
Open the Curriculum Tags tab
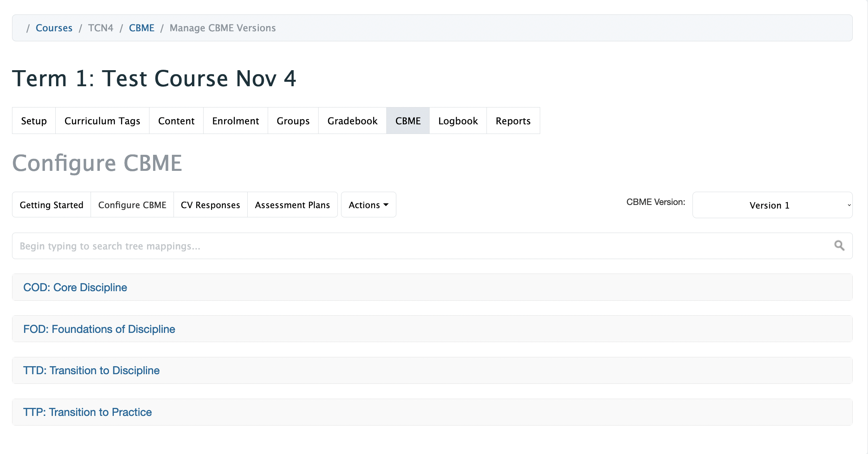pos(102,121)
